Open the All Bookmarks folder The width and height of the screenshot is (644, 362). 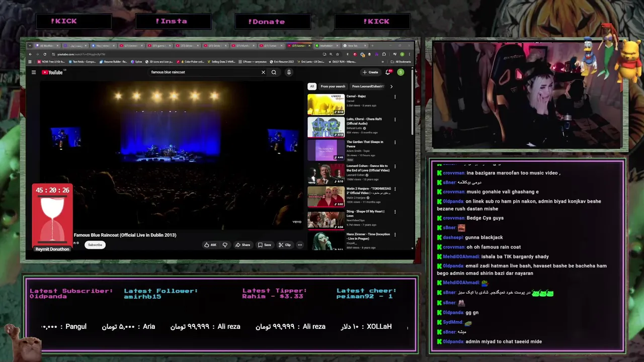tap(401, 62)
